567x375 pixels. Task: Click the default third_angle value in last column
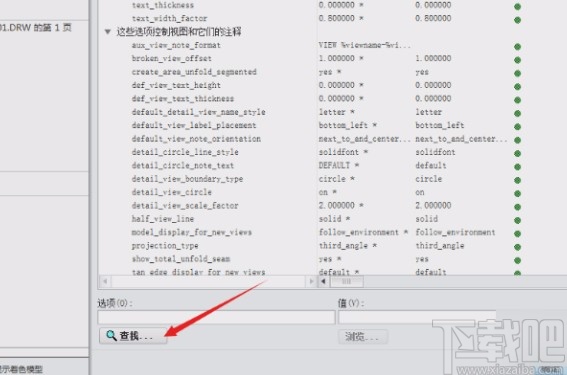(440, 246)
